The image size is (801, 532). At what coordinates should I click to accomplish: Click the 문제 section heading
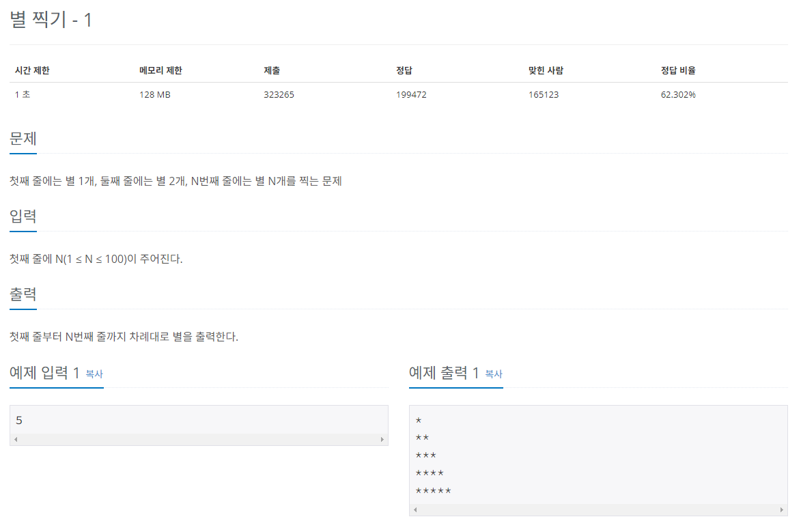[23, 139]
